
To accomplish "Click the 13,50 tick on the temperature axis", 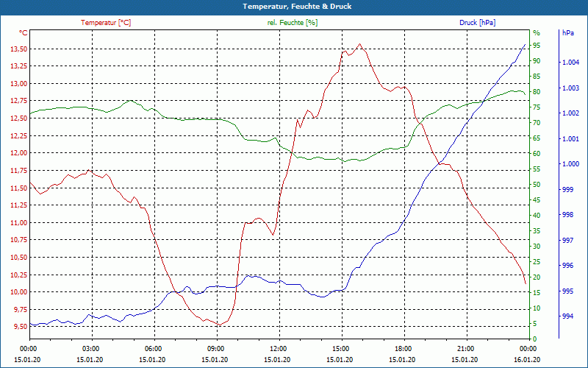I will coord(18,49).
